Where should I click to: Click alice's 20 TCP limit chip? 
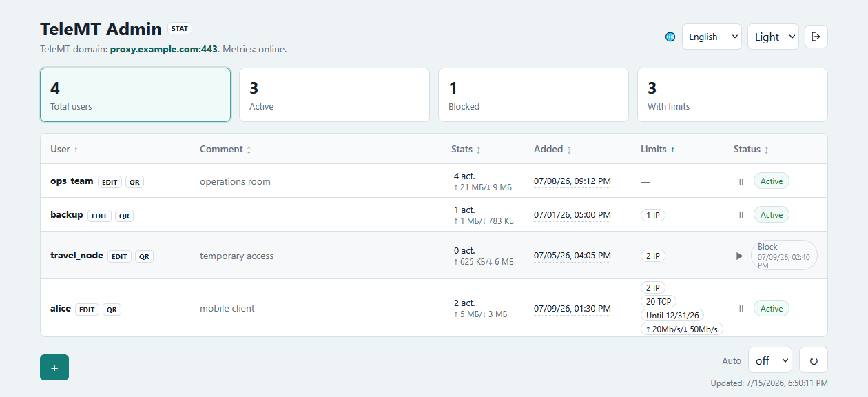(x=659, y=301)
